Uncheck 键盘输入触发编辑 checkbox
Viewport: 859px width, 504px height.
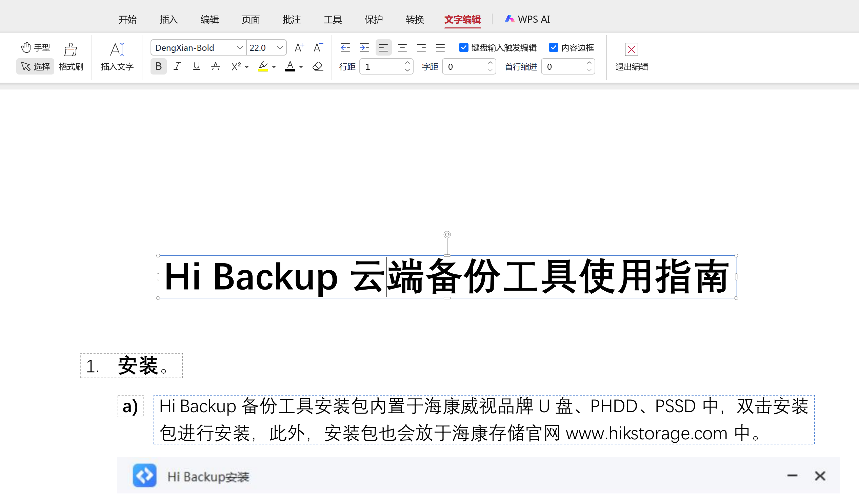(464, 48)
